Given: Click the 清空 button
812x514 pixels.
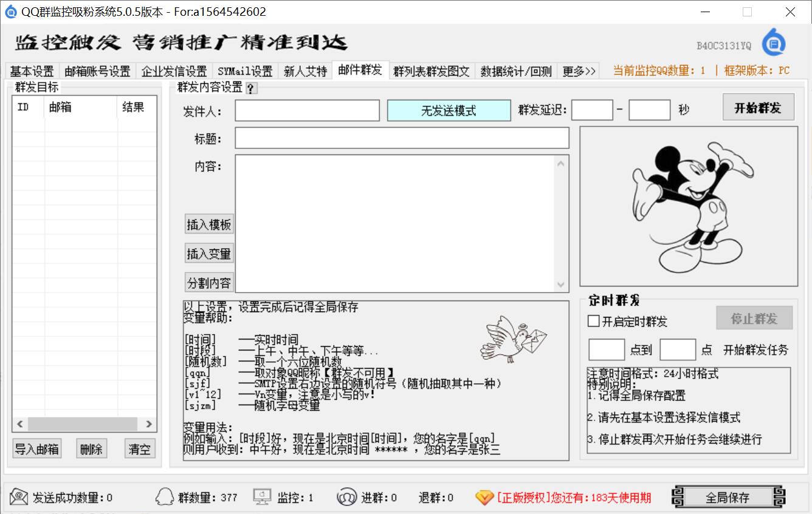Looking at the screenshot, I should (140, 449).
